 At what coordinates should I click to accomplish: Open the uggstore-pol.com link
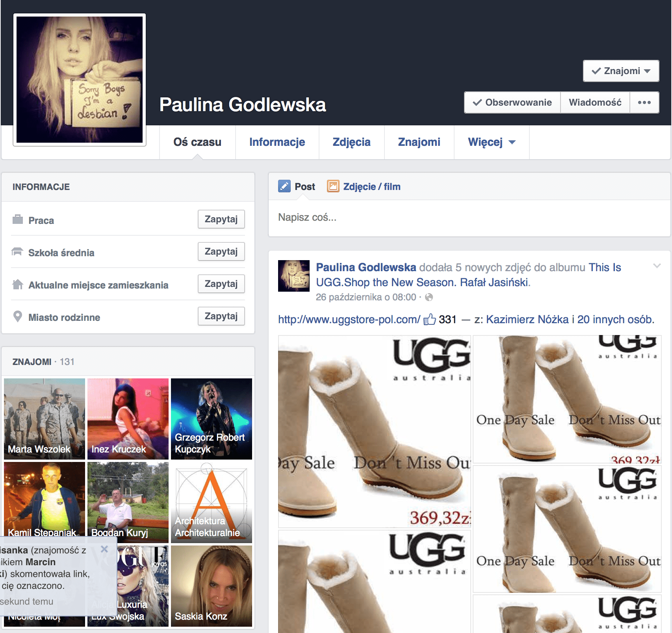click(x=349, y=319)
